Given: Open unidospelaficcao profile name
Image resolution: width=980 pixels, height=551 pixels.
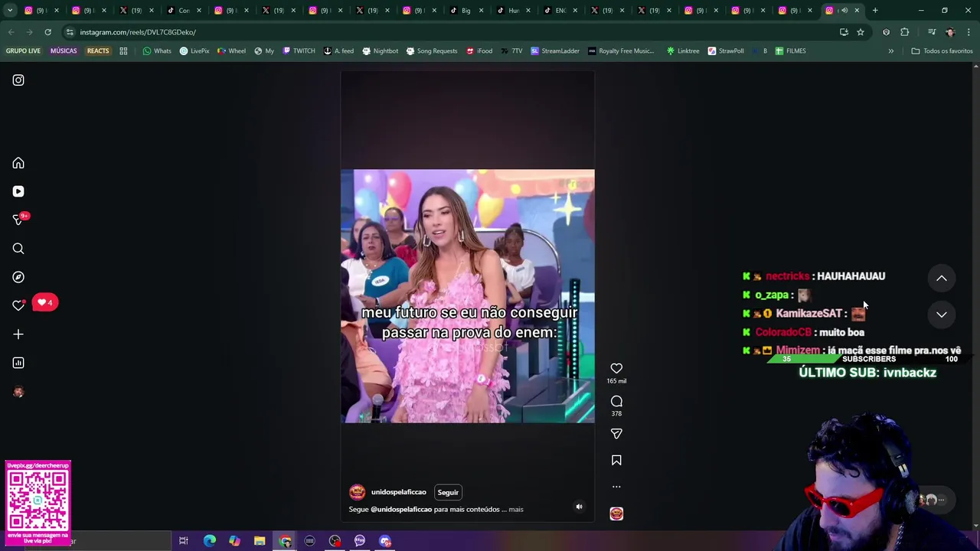Looking at the screenshot, I should [x=398, y=492].
